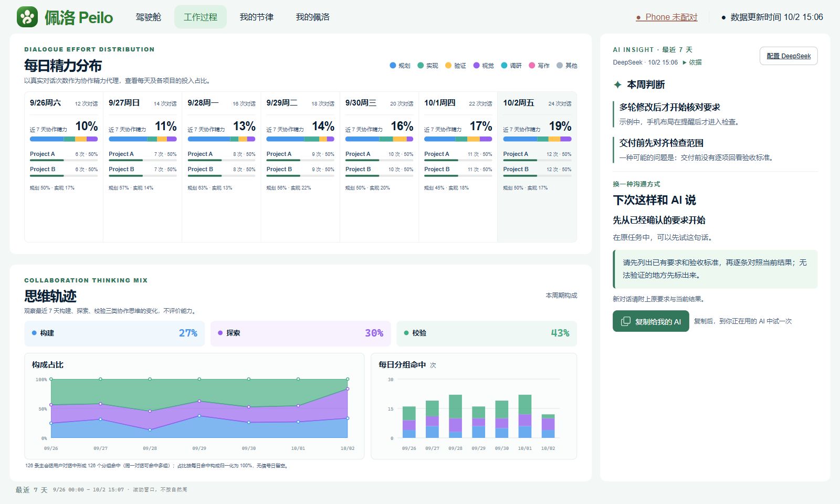Toggle the 视觉 legend item
This screenshot has height=504, width=840.
[x=484, y=66]
